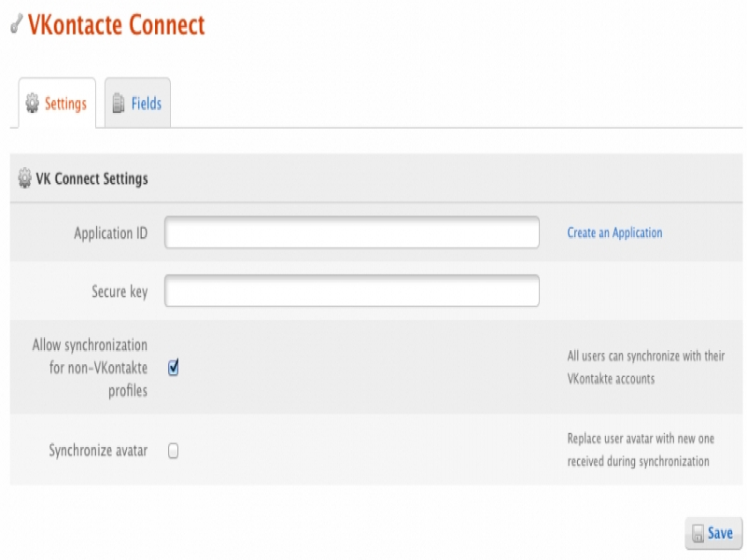Click the wrench icon beside VKontacte Connect title
The image size is (747, 560).
(16, 25)
